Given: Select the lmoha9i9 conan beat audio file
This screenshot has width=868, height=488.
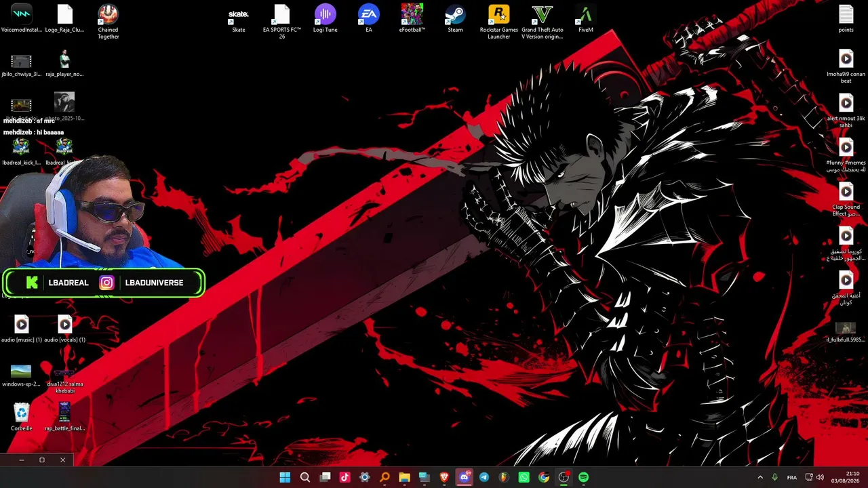Looking at the screenshot, I should pos(846,66).
